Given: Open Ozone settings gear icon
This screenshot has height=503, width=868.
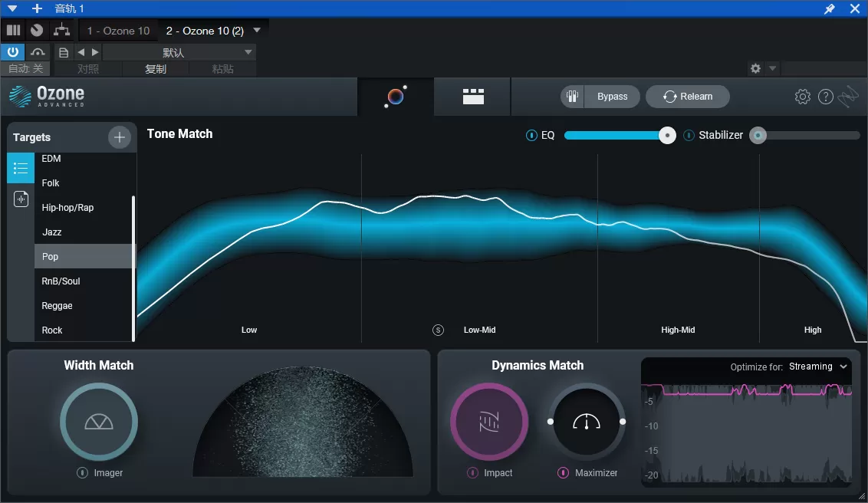Looking at the screenshot, I should (803, 97).
